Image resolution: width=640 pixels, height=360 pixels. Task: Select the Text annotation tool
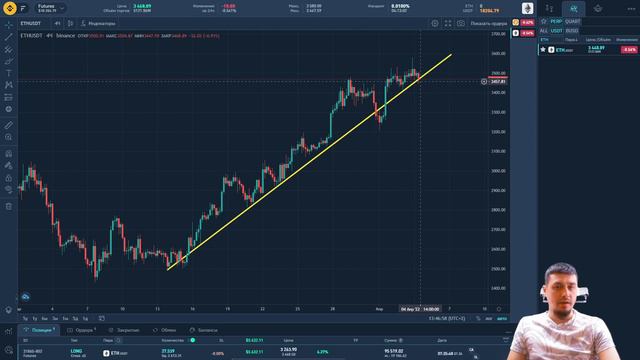tap(9, 73)
